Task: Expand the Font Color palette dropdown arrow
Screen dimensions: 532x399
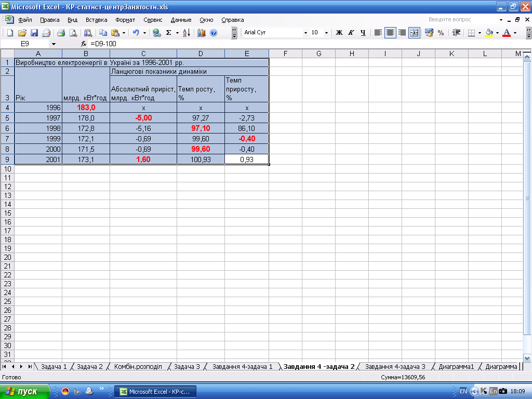Action: point(515,33)
